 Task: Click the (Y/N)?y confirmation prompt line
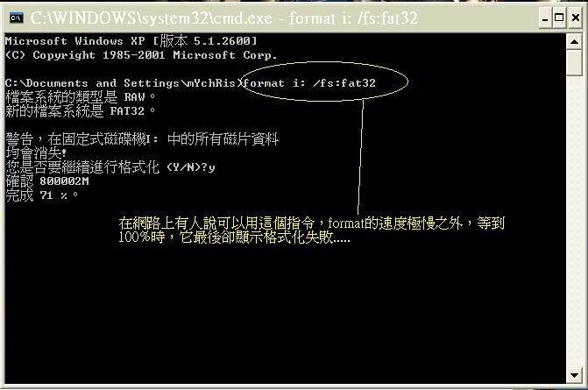[110, 167]
